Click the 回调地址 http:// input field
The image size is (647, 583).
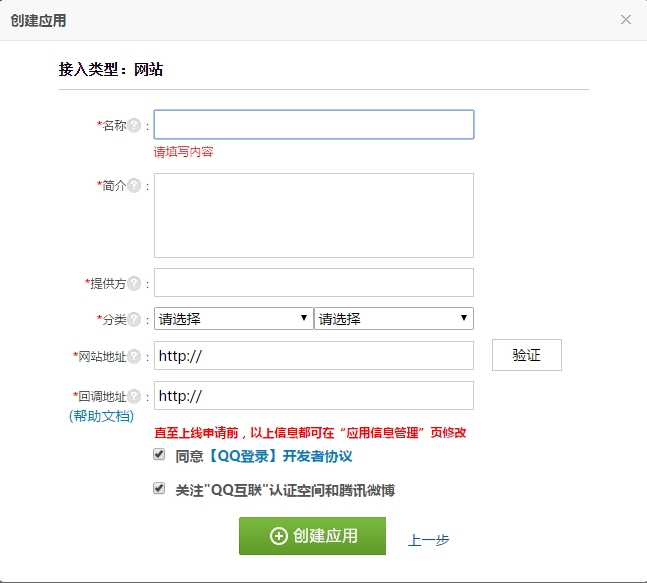click(313, 396)
